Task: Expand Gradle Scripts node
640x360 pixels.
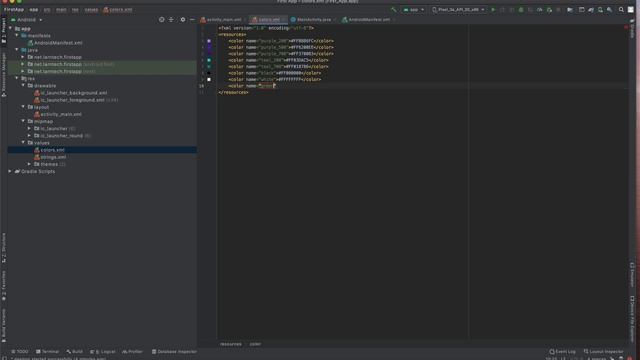Action: pyautogui.click(x=11, y=171)
